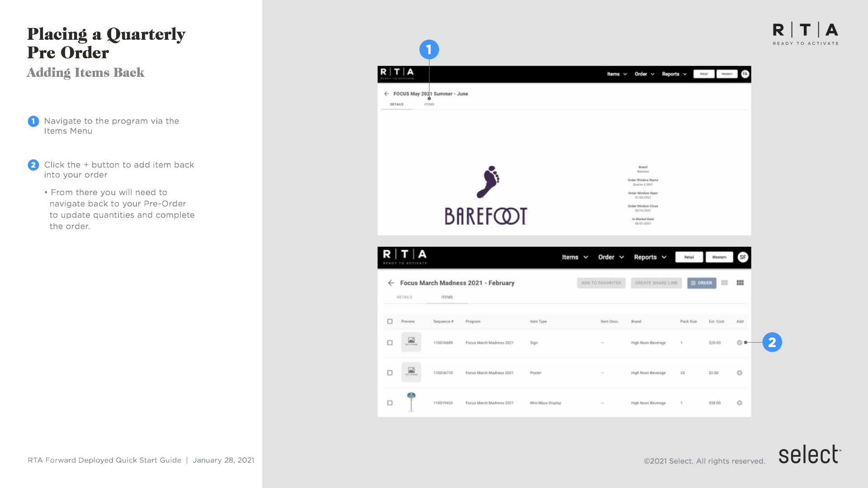Image resolution: width=868 pixels, height=488 pixels.
Task: Click the CREATE SHARE LINK button
Action: click(x=656, y=283)
